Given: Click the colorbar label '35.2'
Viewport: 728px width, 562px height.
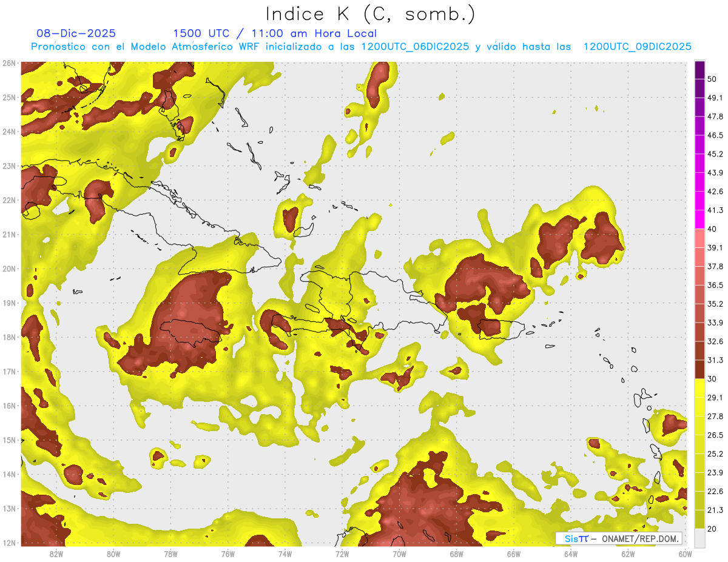Looking at the screenshot, I should tap(715, 304).
